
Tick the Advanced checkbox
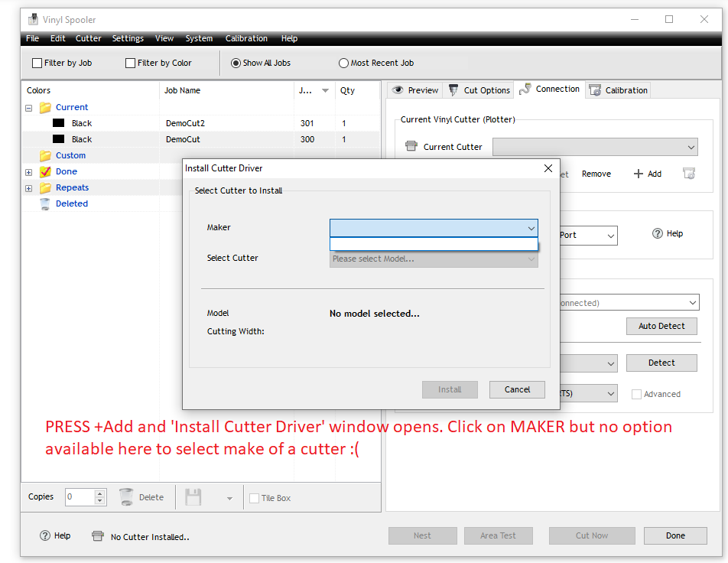(636, 395)
